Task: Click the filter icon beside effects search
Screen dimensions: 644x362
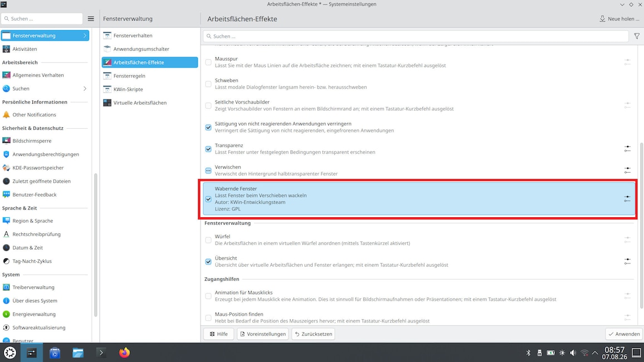Action: pos(637,36)
